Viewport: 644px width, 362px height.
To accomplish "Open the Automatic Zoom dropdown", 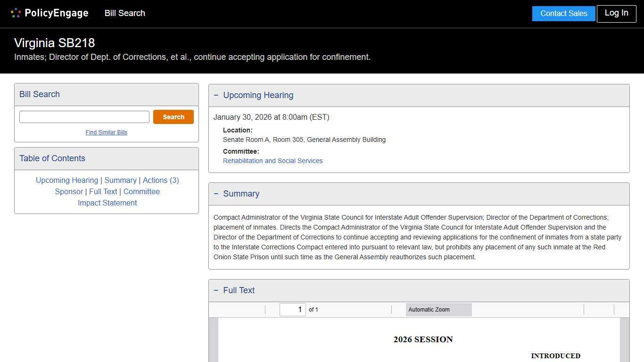I will coord(438,309).
